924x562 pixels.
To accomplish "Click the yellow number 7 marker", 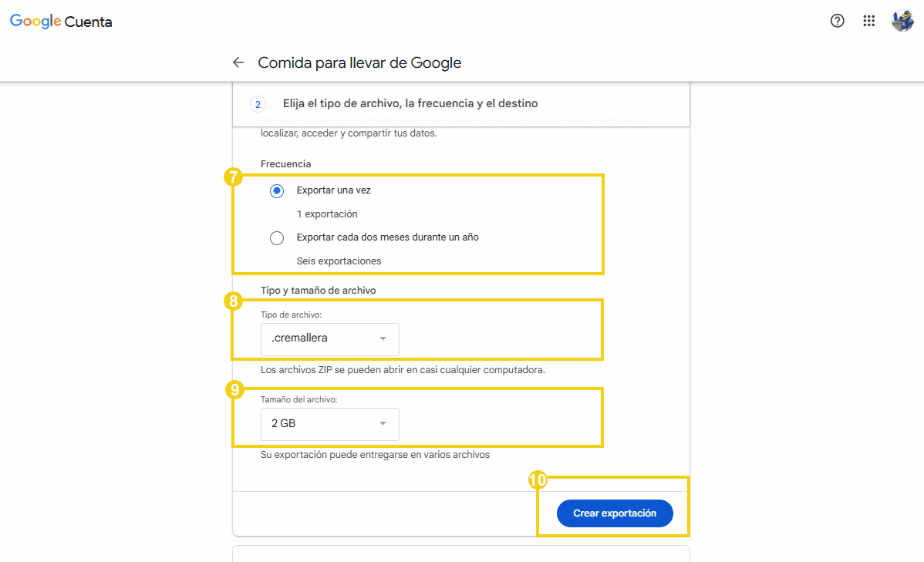I will (232, 177).
